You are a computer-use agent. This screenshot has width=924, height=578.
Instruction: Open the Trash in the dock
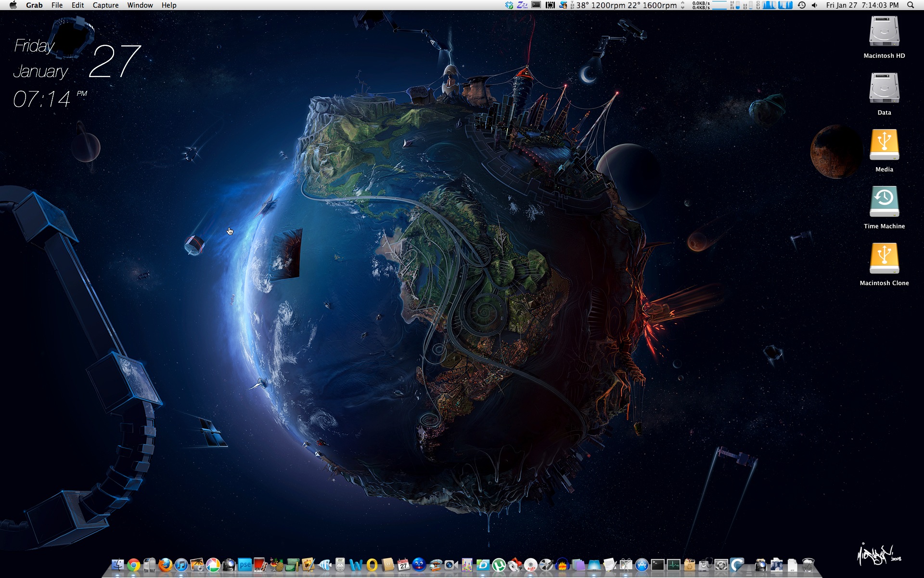tap(808, 565)
